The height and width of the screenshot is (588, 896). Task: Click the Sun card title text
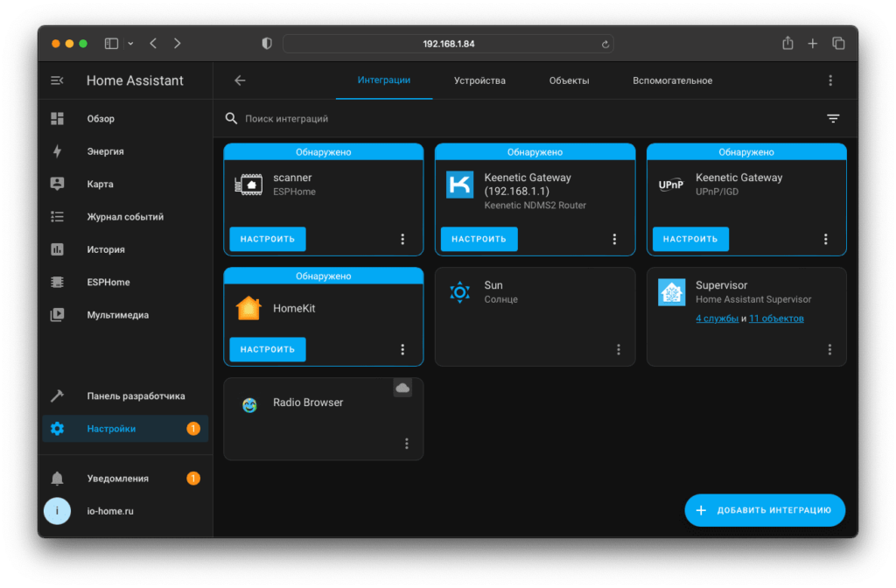point(493,285)
